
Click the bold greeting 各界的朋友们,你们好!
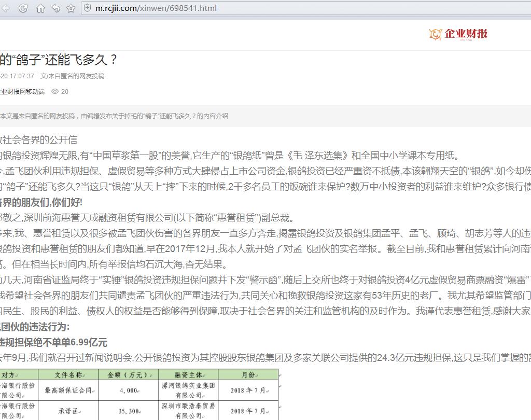[41, 202]
